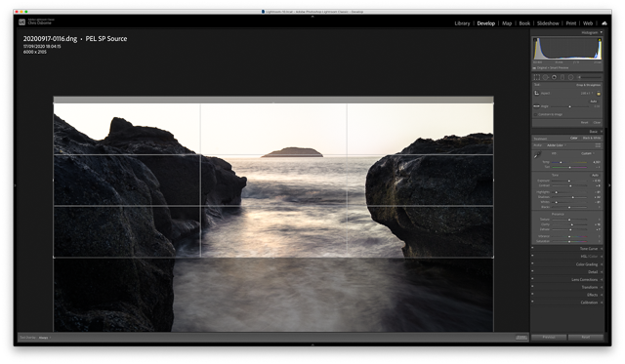625x364 pixels.
Task: Switch to the Develop module
Action: coord(486,23)
